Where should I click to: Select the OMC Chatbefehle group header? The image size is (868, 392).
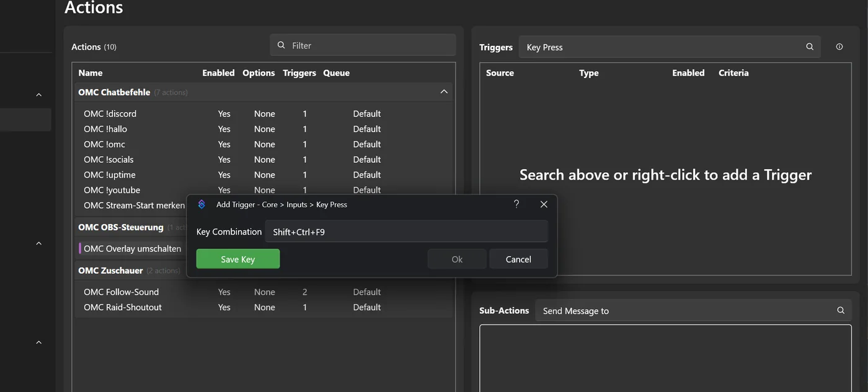[263, 92]
